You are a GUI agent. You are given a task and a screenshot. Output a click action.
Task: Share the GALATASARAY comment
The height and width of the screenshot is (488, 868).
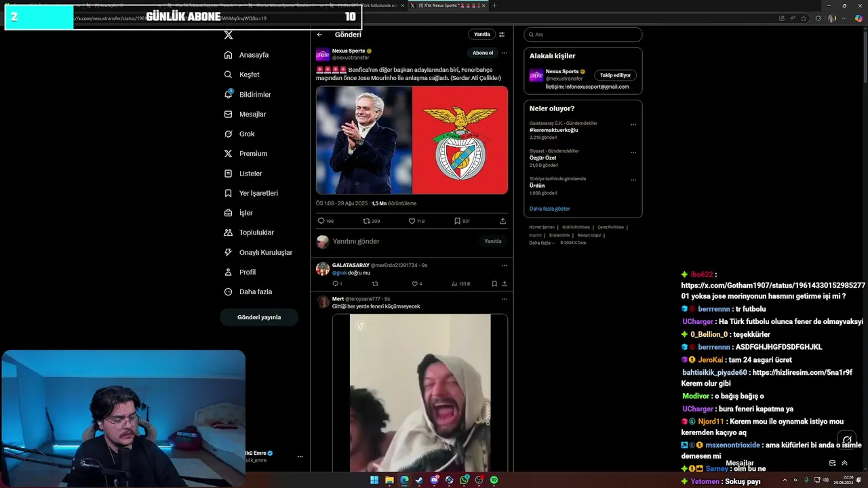505,284
